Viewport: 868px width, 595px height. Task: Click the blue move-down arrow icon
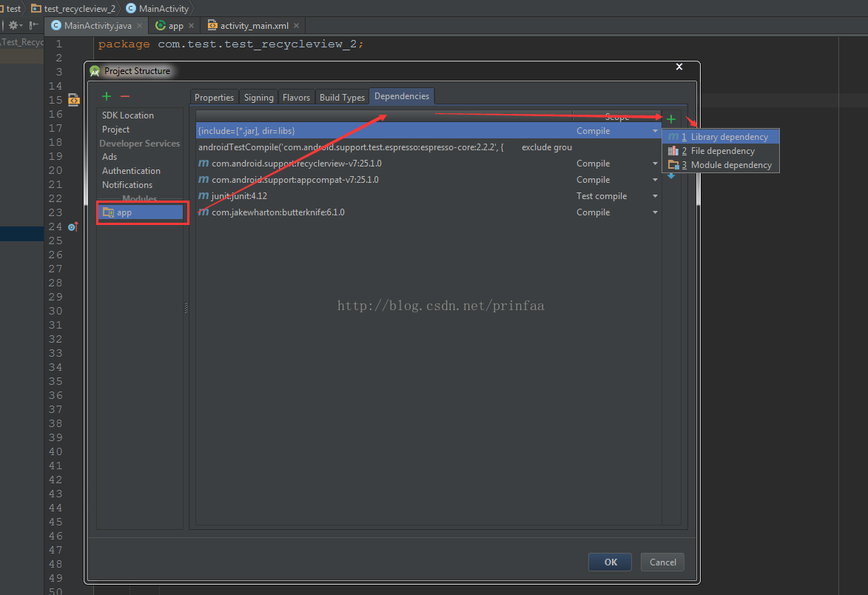tap(671, 177)
